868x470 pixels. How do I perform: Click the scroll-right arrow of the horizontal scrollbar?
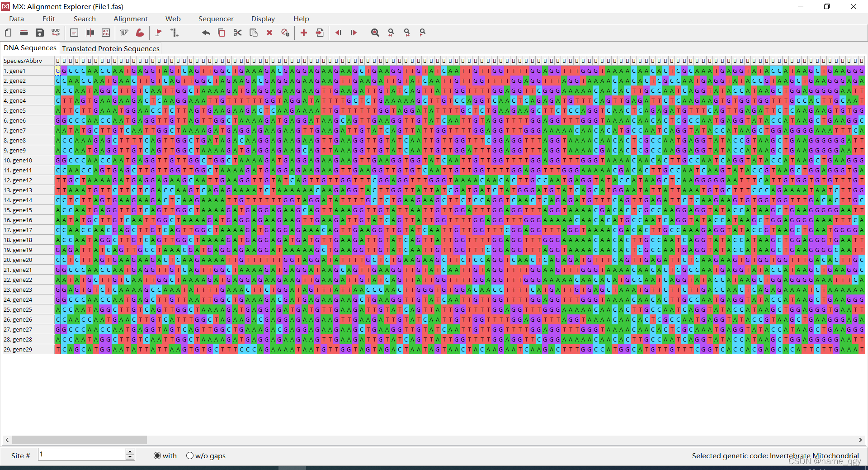(x=860, y=440)
